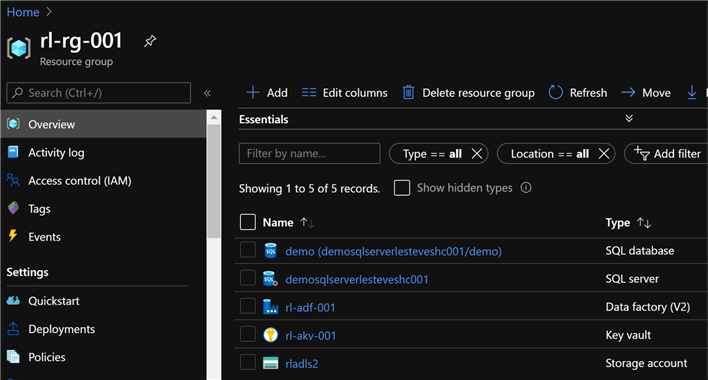This screenshot has width=708, height=380.
Task: Click the Access control people icon
Action: [13, 180]
